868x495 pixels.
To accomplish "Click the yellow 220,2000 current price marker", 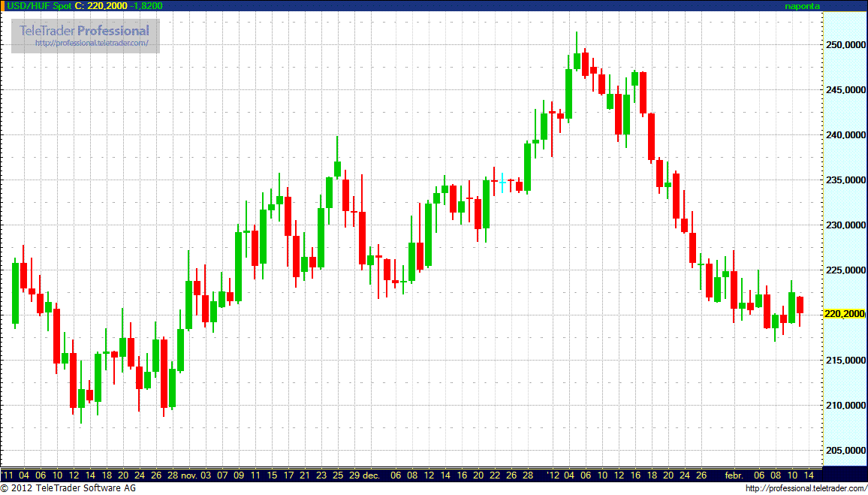I will [x=844, y=314].
